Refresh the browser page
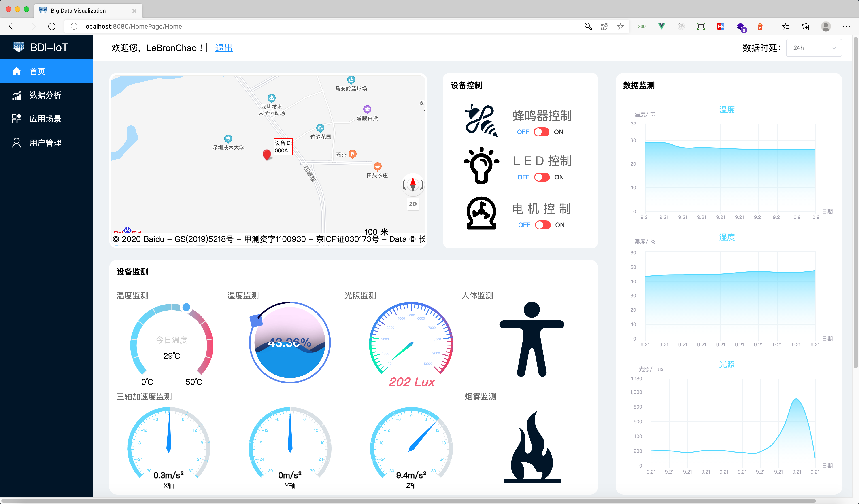Screen dimensions: 859x504 click(52, 27)
